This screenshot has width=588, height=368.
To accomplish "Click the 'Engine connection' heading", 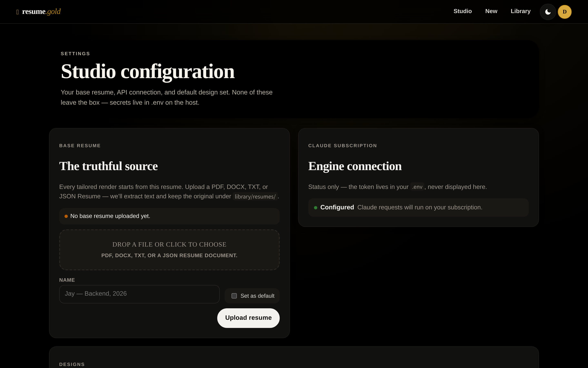I will 355,166.
